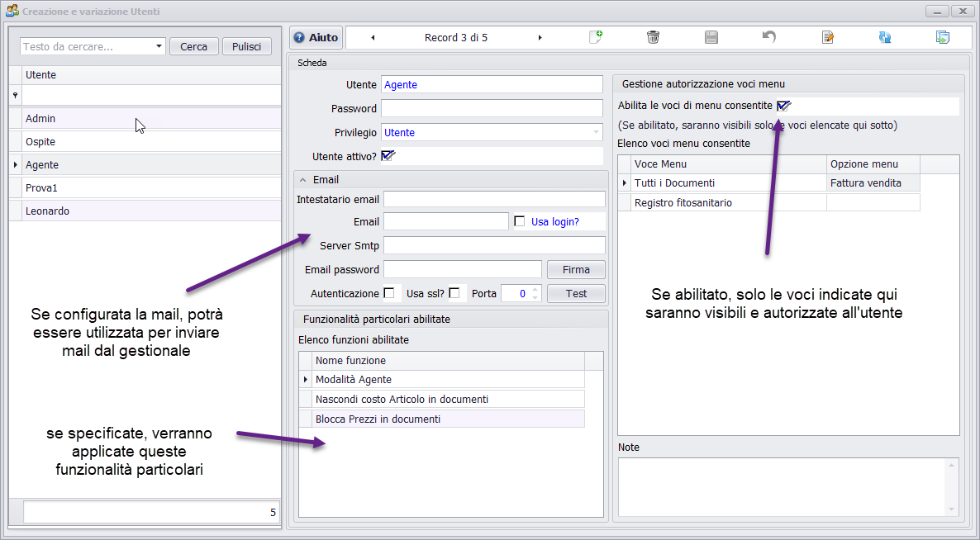Increase the Porta value with up stepper
980x540 pixels.
click(535, 290)
